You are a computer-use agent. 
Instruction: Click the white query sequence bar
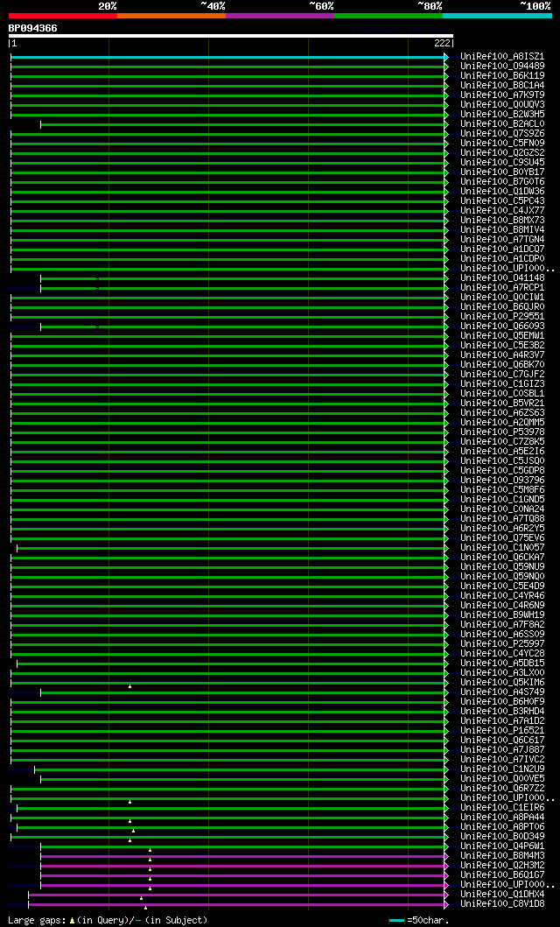tap(231, 36)
